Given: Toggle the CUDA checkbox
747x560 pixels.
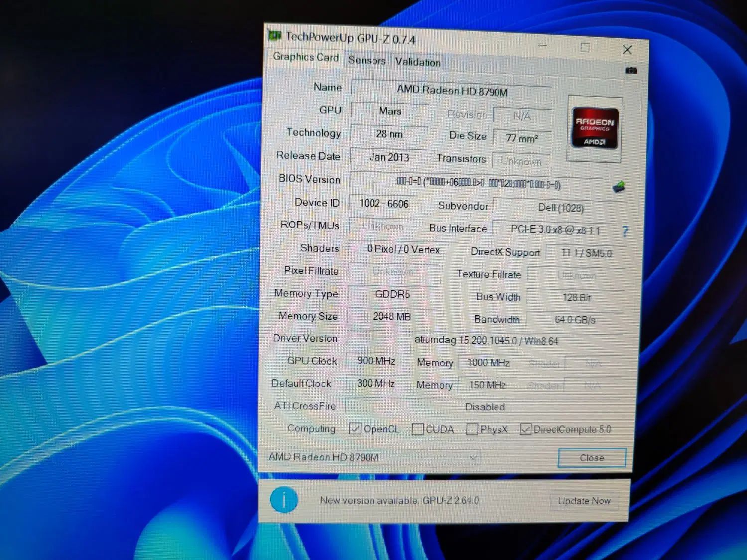Looking at the screenshot, I should click(418, 429).
